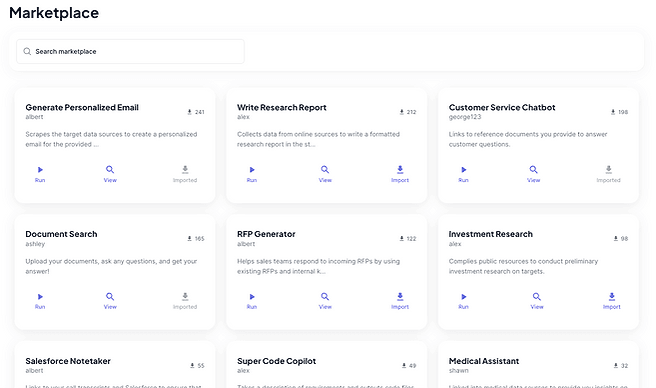Click description 'Compiles public resources'
Image resolution: width=656 pixels, height=388 pixels.
pyautogui.click(x=523, y=266)
